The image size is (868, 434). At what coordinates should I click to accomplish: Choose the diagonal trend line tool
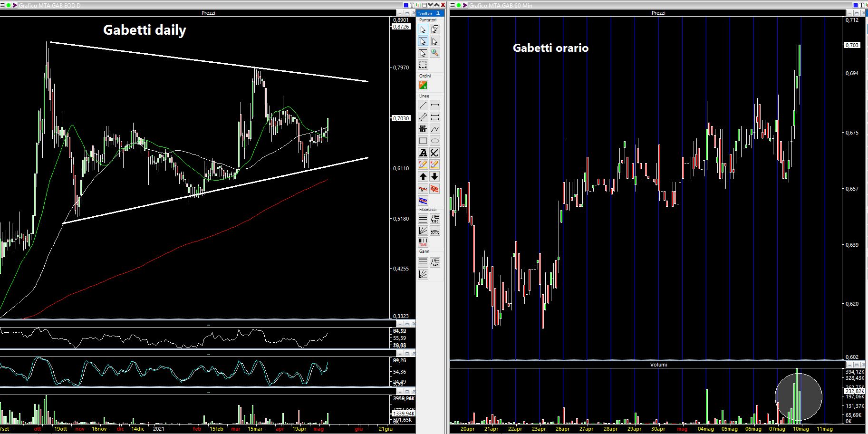pos(423,105)
